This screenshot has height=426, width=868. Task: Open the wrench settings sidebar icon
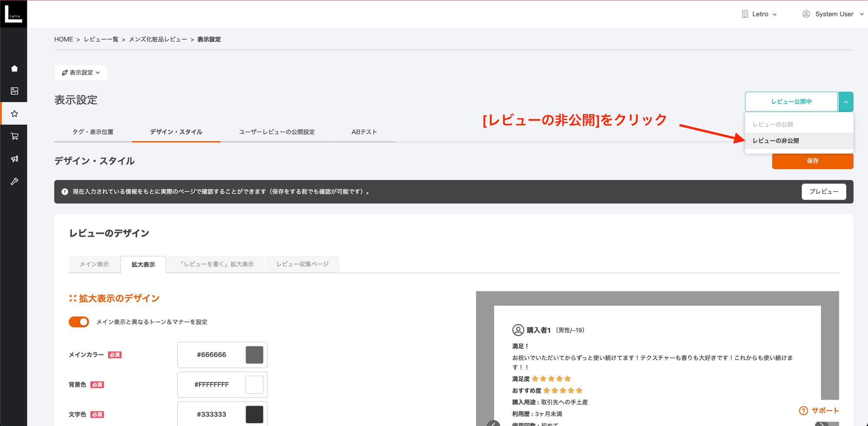point(14,181)
